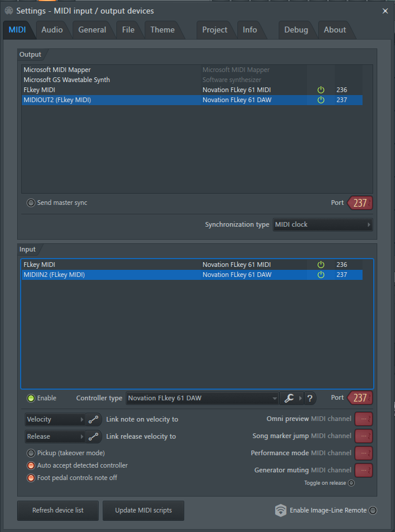Open controller type help question mark
395x532 pixels.
(310, 398)
